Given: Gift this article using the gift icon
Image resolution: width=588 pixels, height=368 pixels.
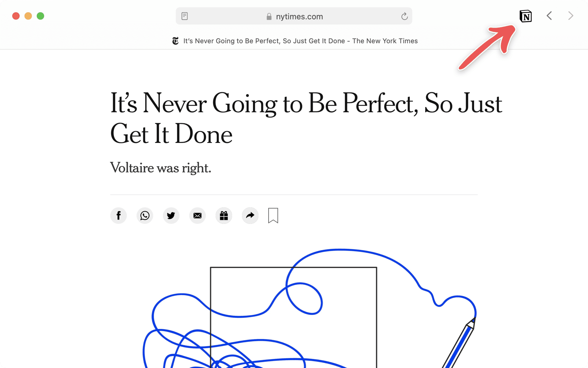Looking at the screenshot, I should click(x=224, y=216).
